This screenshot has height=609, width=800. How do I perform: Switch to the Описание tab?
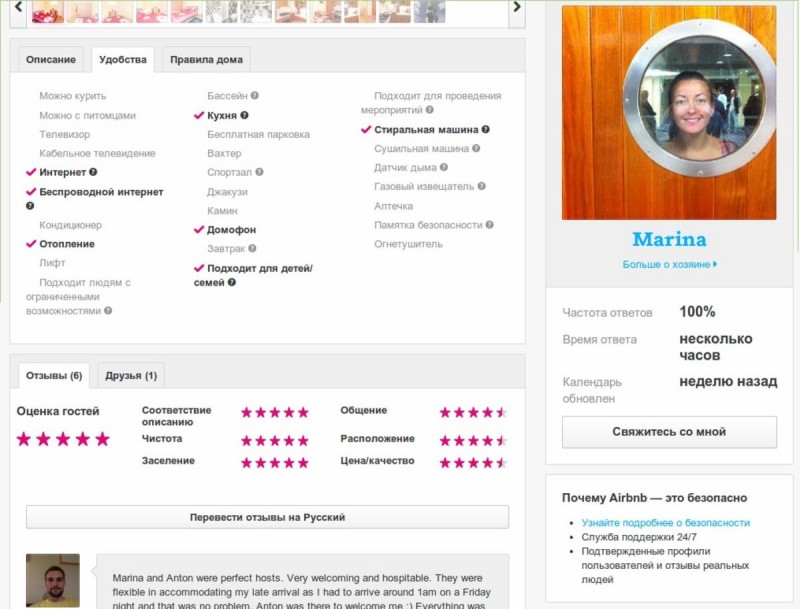tap(51, 60)
